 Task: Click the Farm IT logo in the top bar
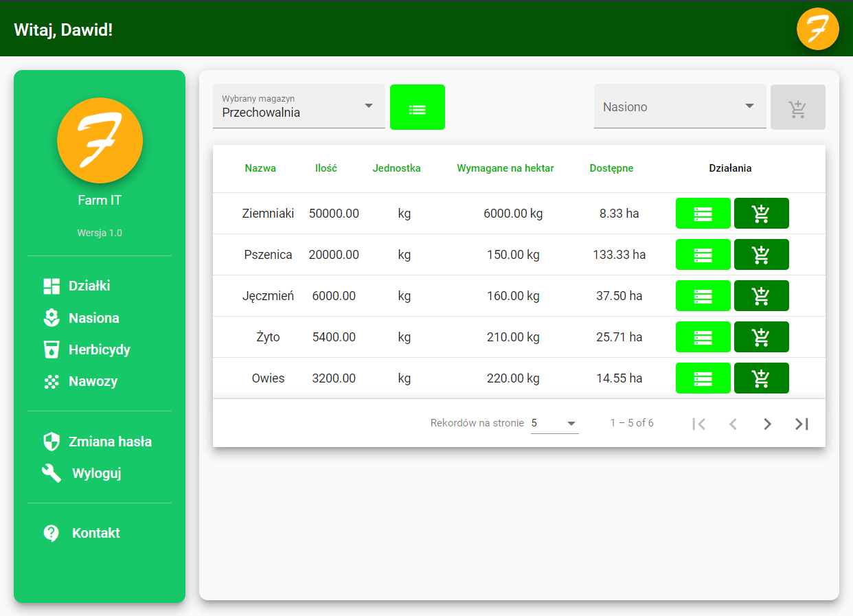click(x=817, y=29)
